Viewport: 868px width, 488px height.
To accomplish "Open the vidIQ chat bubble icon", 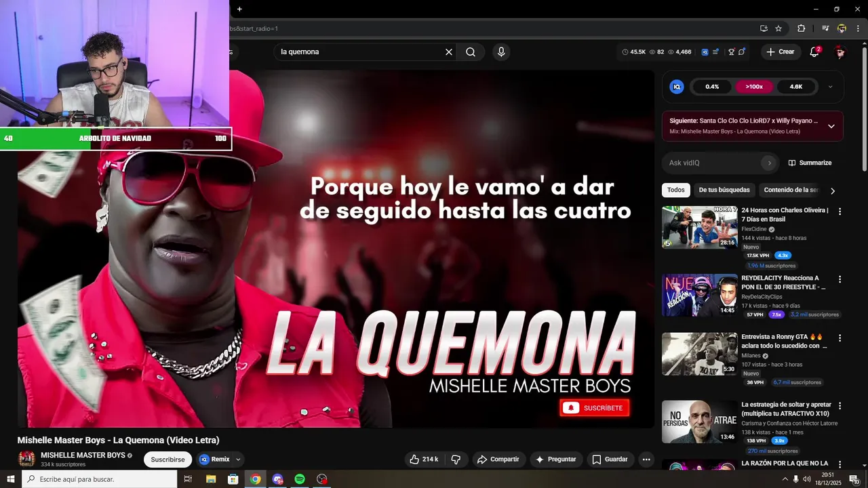I will pyautogui.click(x=742, y=52).
